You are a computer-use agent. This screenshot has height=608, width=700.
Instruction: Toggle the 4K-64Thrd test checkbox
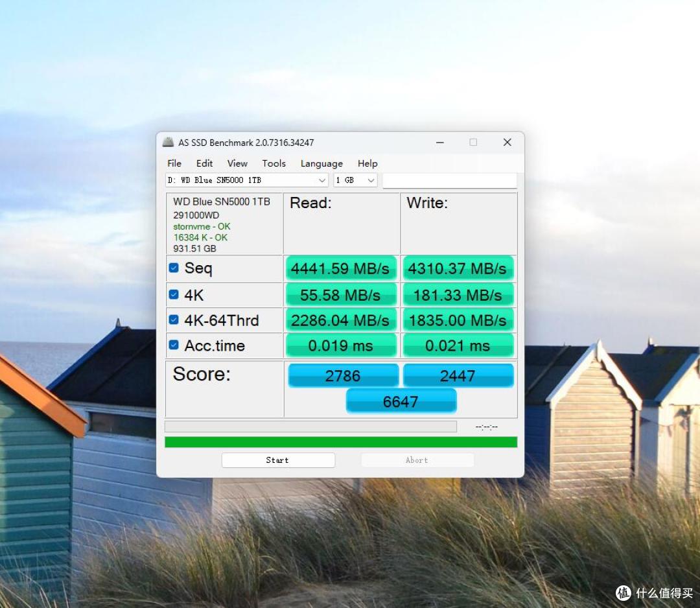click(x=174, y=320)
